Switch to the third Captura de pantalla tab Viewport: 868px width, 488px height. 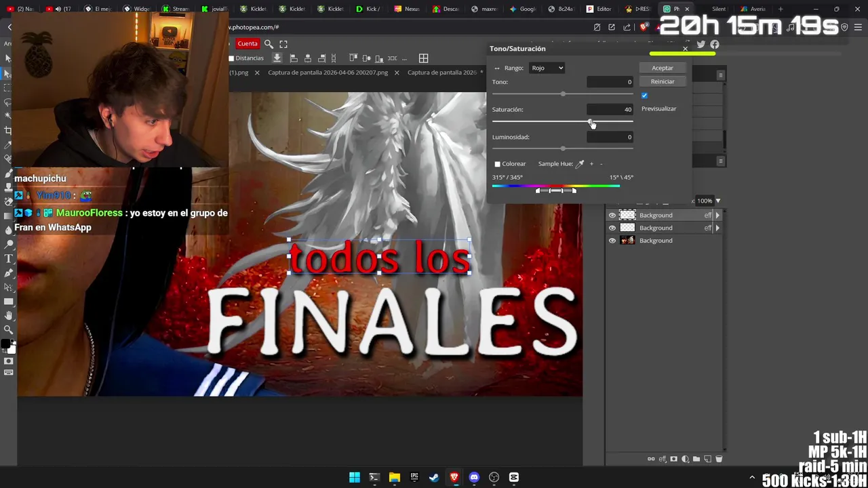tap(442, 73)
